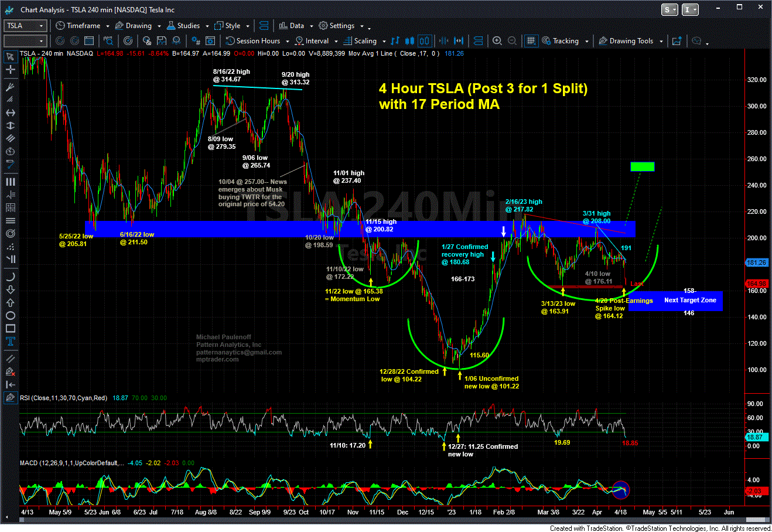Zoom in using the magnifier plus icon
The height and width of the screenshot is (532, 772).
coord(497,41)
